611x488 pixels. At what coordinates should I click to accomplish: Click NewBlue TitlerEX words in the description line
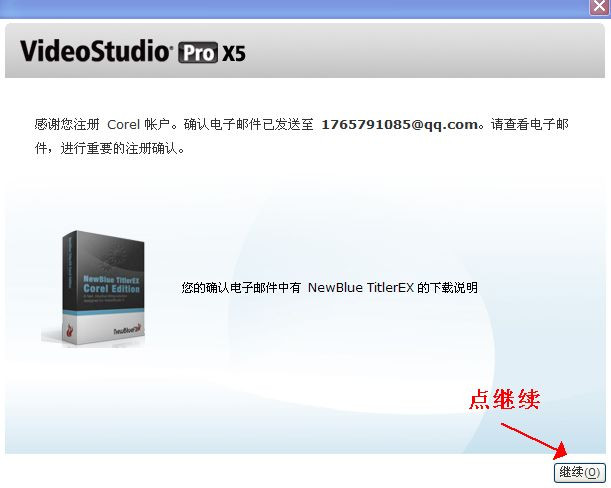point(361,288)
